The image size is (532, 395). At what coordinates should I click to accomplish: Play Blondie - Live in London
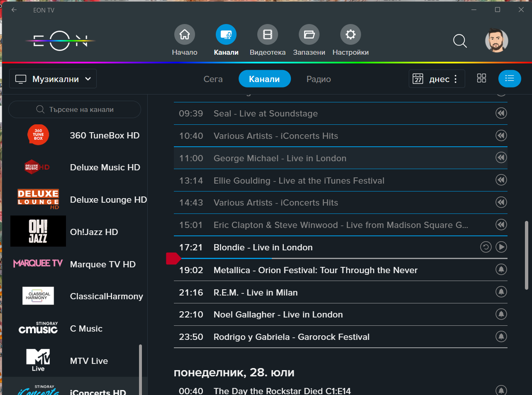[x=501, y=247]
